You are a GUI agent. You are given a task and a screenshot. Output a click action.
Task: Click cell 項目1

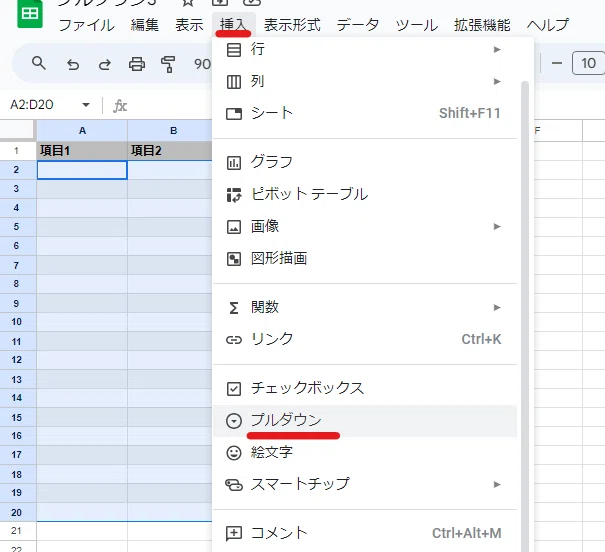(82, 151)
